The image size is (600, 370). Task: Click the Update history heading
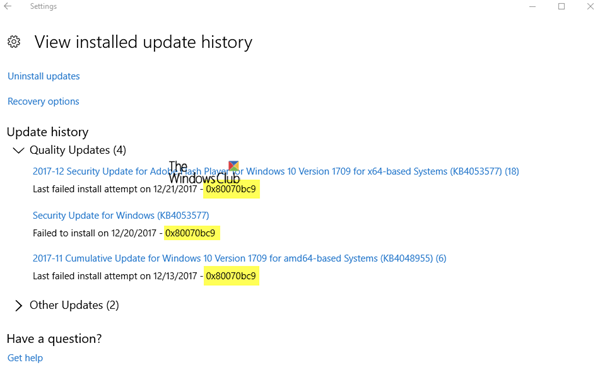47,132
